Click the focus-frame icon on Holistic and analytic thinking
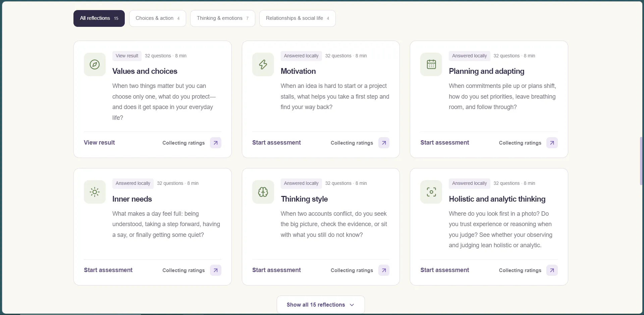 [x=431, y=192]
